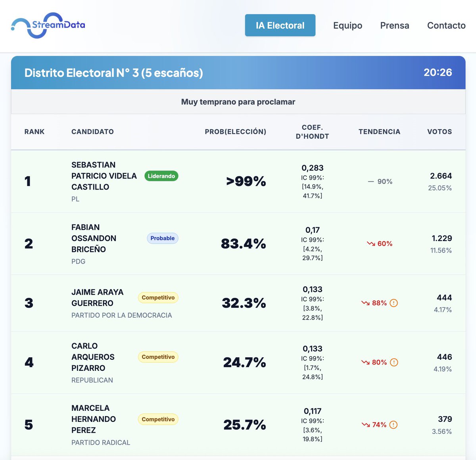The image size is (476, 460).
Task: Click the 0,117 D'Hondt coefficient
Action: point(313,411)
